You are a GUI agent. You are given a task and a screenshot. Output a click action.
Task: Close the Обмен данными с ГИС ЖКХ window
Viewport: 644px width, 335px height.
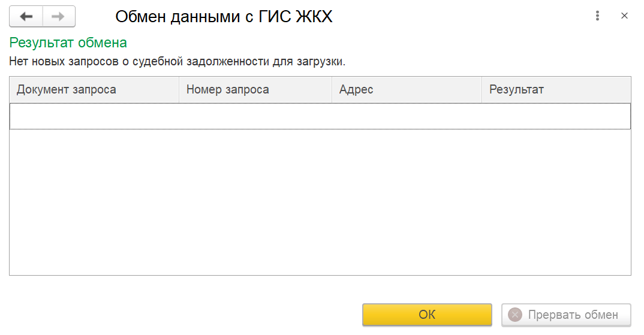coord(624,16)
